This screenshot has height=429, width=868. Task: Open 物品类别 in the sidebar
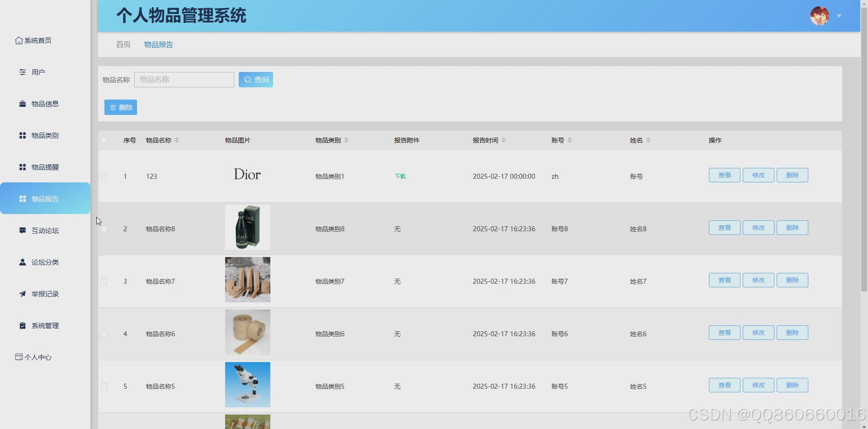pos(45,135)
